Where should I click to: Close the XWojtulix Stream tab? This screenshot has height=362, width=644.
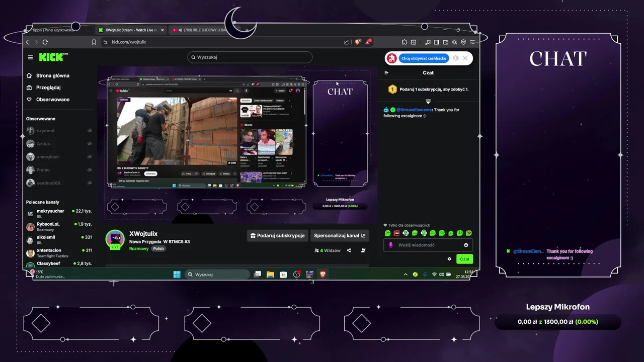(x=162, y=30)
